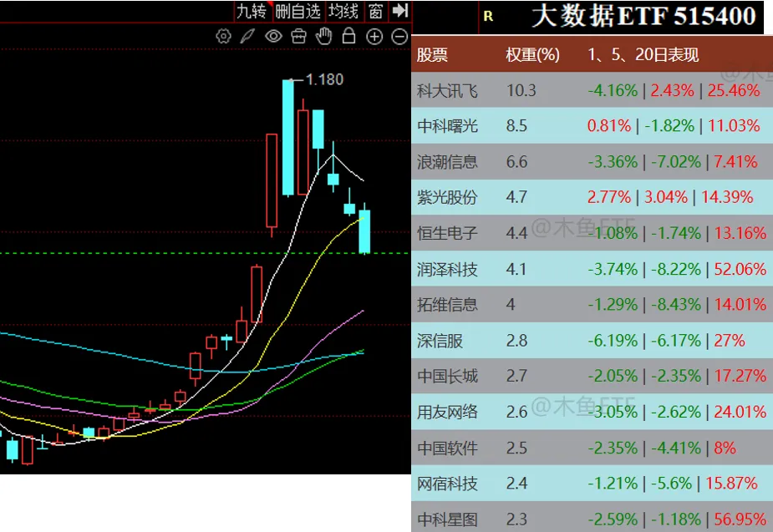Select the 紫光股份 stock name
773x532 pixels.
coord(447,198)
